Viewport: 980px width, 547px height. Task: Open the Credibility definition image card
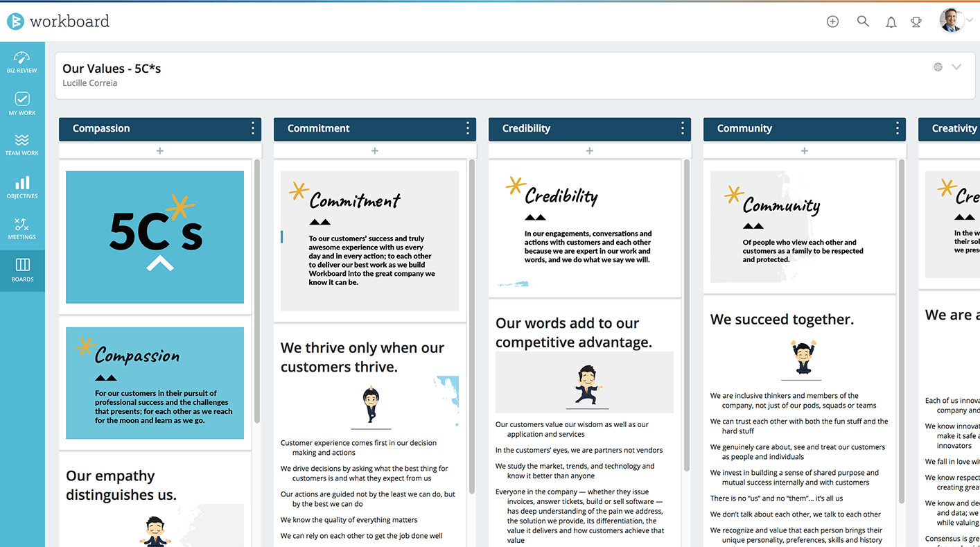click(x=584, y=229)
